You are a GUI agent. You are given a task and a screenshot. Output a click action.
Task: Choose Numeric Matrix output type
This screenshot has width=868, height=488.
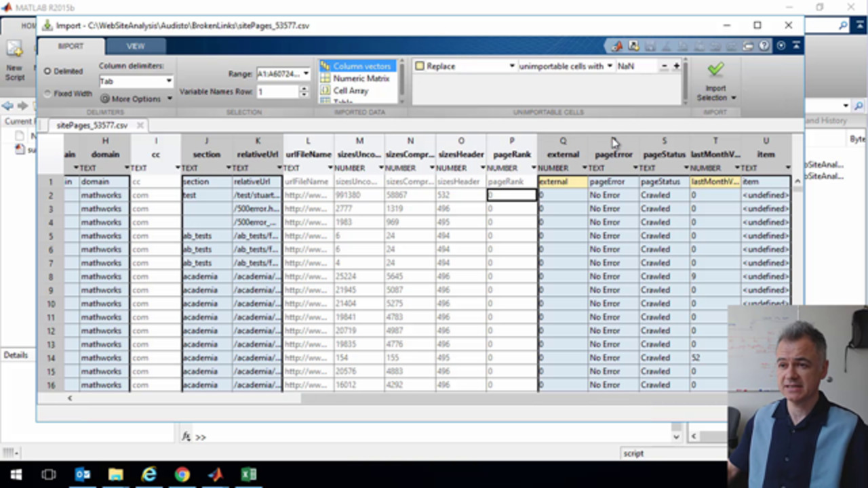point(361,79)
